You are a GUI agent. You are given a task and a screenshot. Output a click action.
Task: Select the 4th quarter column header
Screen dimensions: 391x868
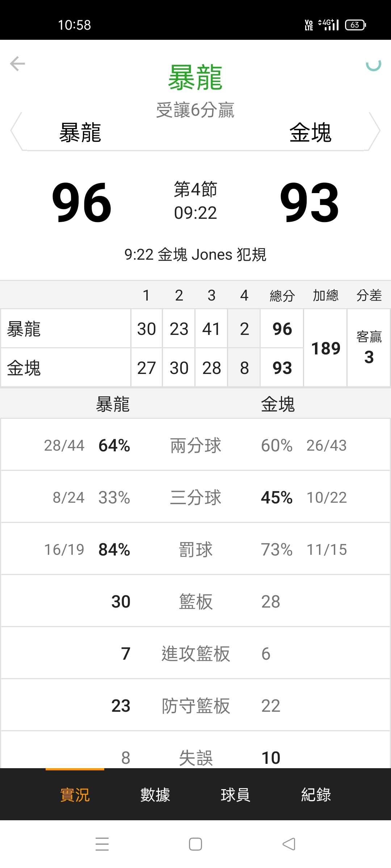tap(244, 295)
